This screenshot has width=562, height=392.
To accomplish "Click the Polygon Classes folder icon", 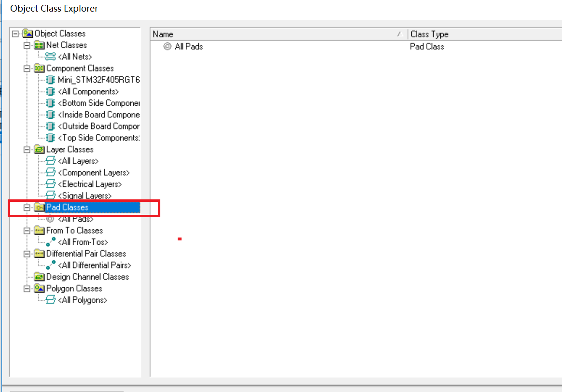I will (x=39, y=289).
